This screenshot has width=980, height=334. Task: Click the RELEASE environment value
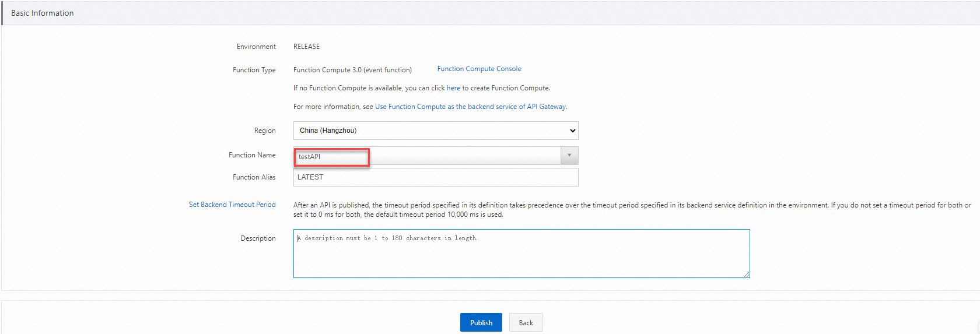tap(306, 47)
